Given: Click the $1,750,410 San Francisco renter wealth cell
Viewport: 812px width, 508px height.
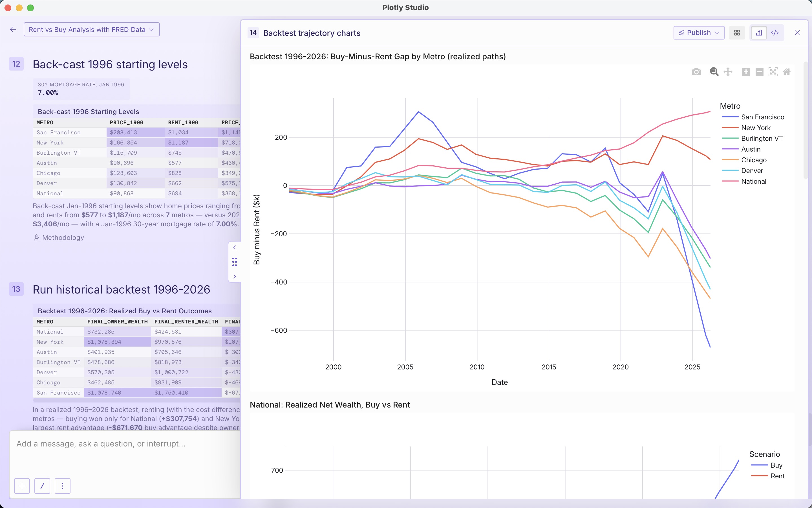Looking at the screenshot, I should point(186,392).
